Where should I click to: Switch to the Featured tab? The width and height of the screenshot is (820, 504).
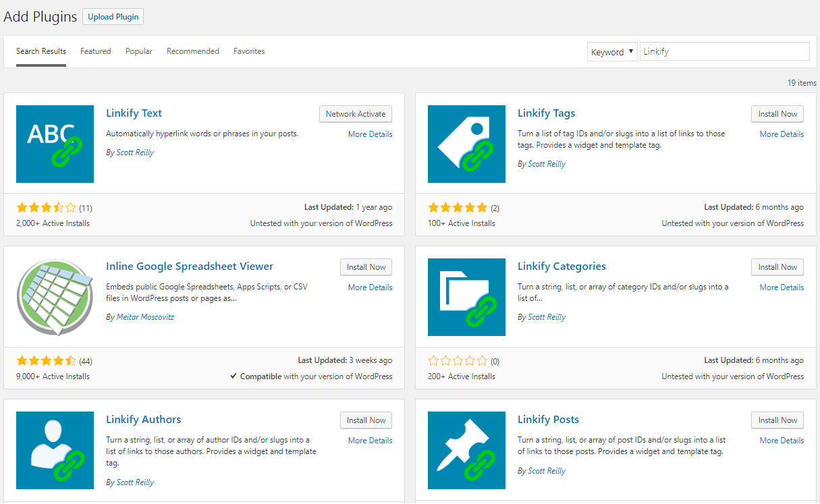pos(95,51)
